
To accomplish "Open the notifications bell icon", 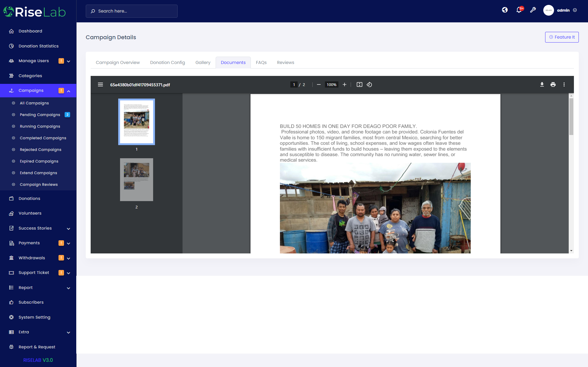I will pyautogui.click(x=519, y=10).
